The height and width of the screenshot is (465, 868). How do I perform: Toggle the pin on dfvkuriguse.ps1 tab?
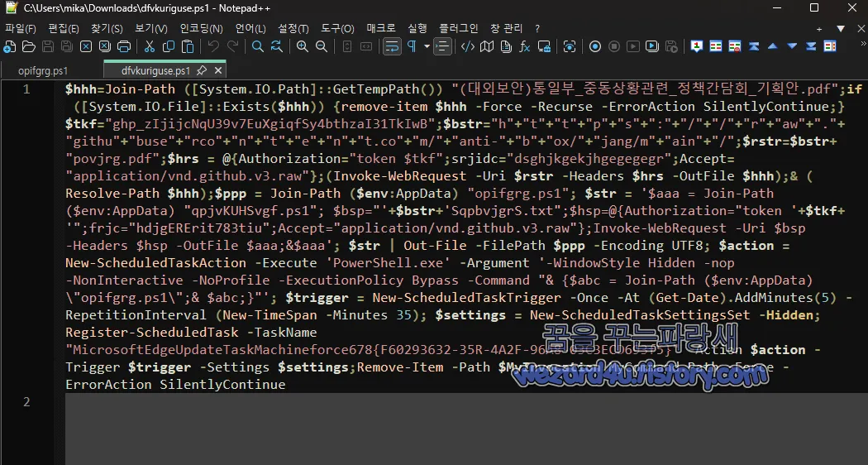pos(202,70)
